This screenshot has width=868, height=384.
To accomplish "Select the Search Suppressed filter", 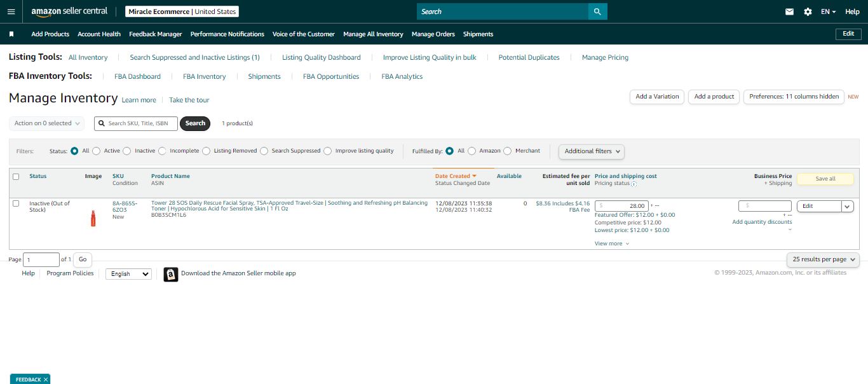I will [264, 151].
